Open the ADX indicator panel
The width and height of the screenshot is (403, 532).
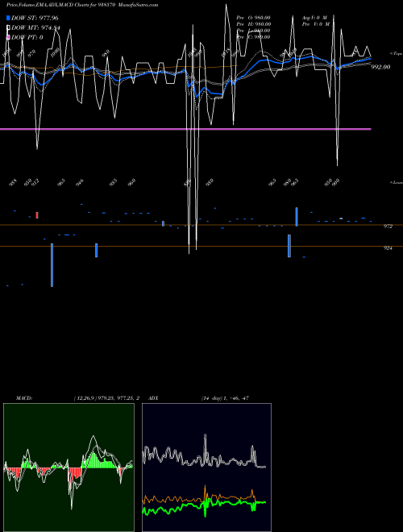click(x=206, y=468)
